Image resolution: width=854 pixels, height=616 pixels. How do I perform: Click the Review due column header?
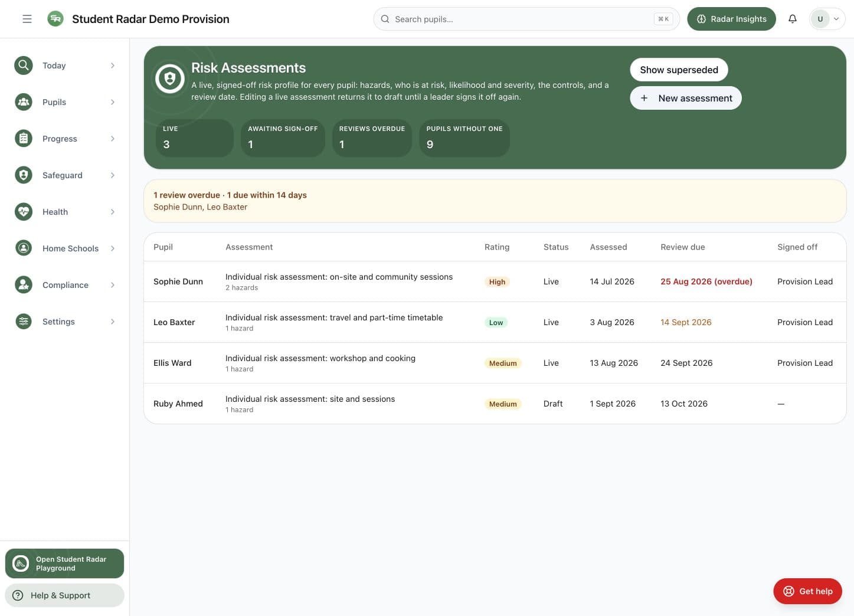[683, 247]
